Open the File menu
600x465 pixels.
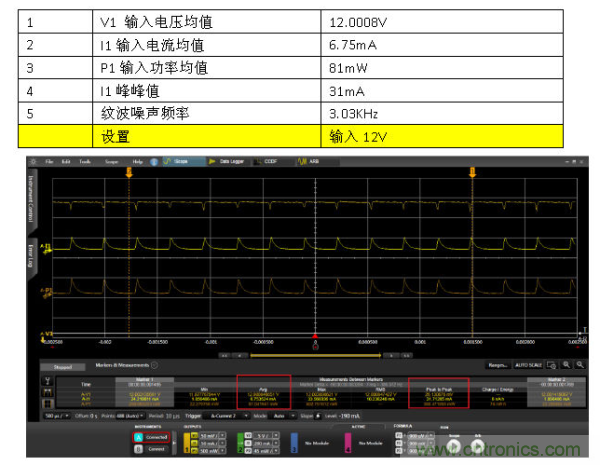tap(50, 161)
